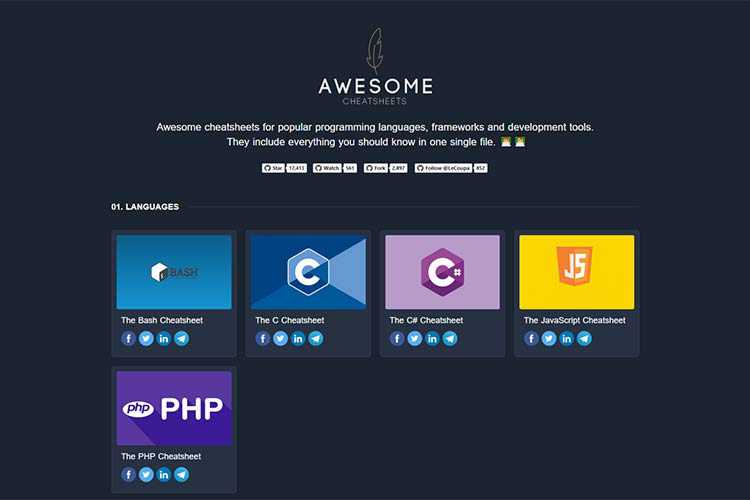Click the C cheatsheet blue thumbnail
This screenshot has width=750, height=500.
(308, 272)
